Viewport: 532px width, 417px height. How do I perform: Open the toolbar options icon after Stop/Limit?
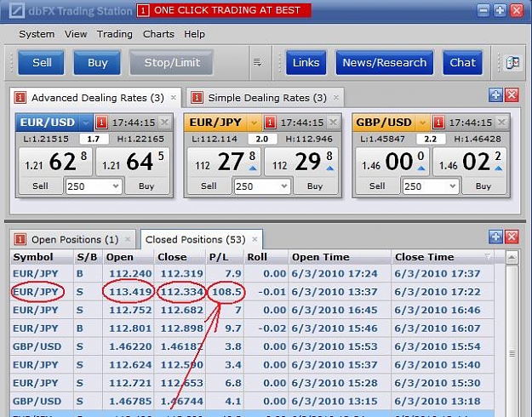click(x=258, y=62)
